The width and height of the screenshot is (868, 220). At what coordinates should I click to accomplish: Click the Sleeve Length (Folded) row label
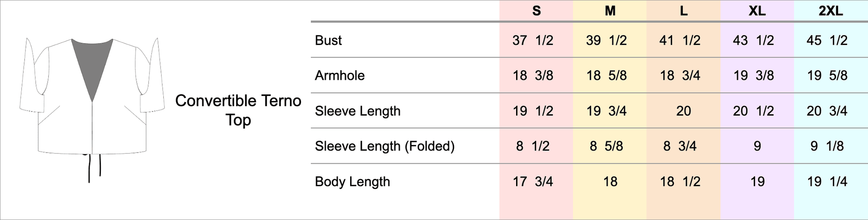pyautogui.click(x=384, y=146)
